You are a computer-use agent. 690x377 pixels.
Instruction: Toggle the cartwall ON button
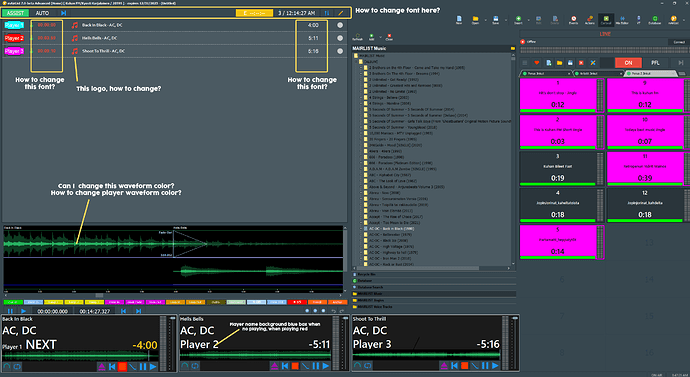point(628,63)
